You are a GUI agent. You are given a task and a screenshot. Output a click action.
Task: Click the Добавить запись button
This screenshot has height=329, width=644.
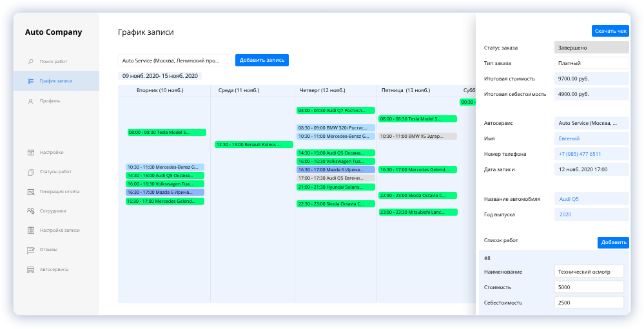click(262, 61)
